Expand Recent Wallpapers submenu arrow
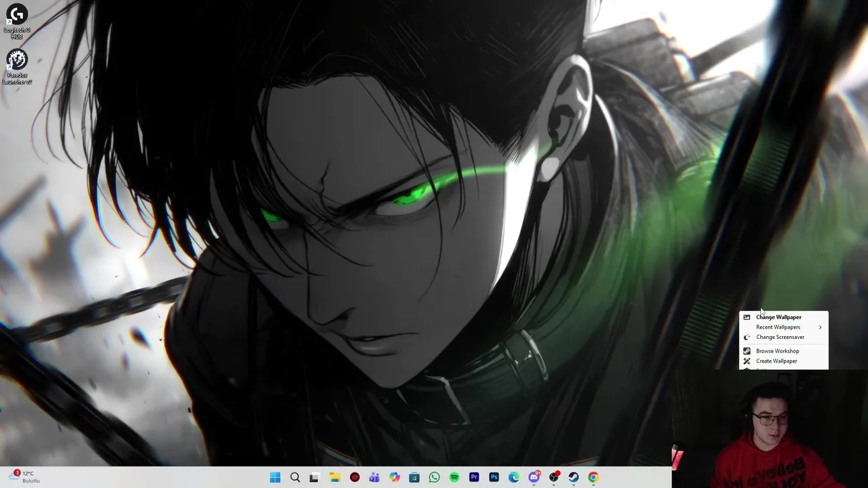The height and width of the screenshot is (488, 868). coord(820,327)
